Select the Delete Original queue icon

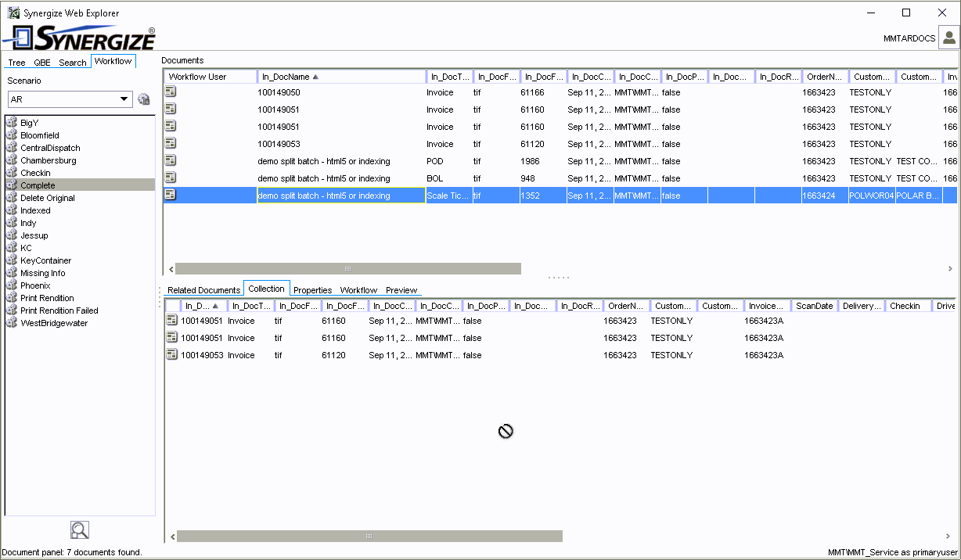click(x=12, y=198)
